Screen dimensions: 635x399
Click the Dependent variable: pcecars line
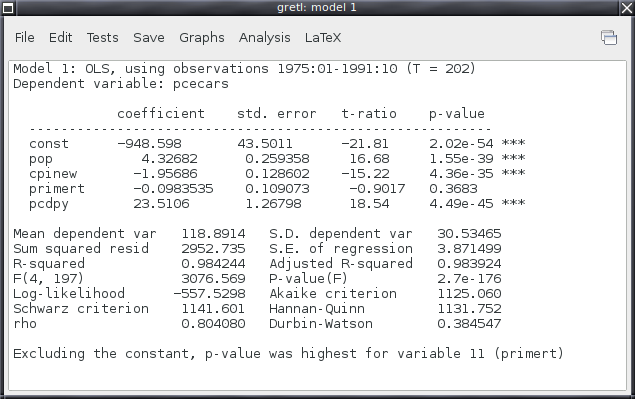coord(121,84)
